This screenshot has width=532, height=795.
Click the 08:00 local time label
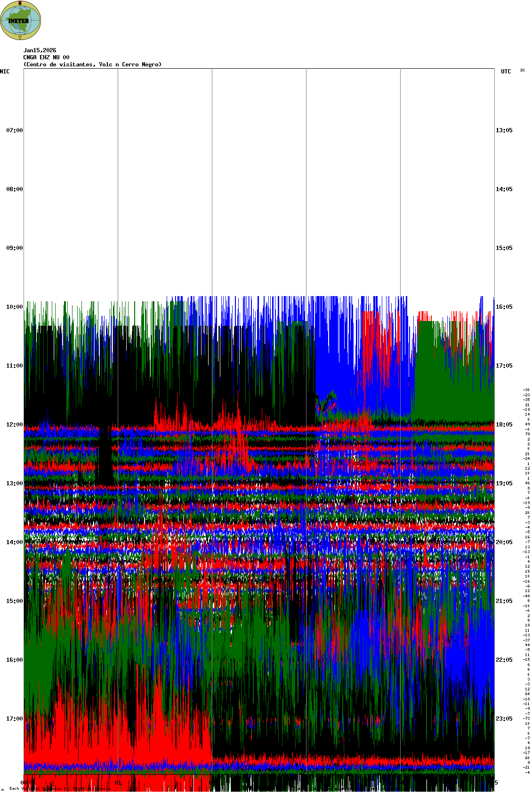click(14, 189)
